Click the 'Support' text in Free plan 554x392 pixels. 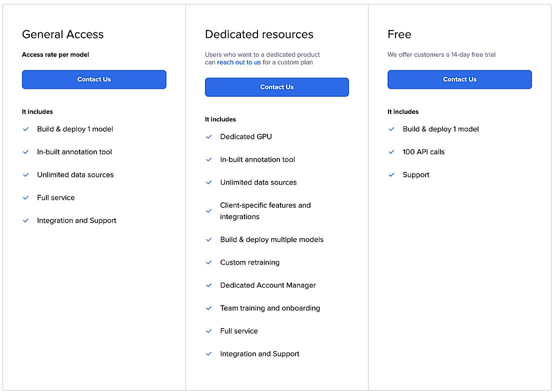coord(416,175)
